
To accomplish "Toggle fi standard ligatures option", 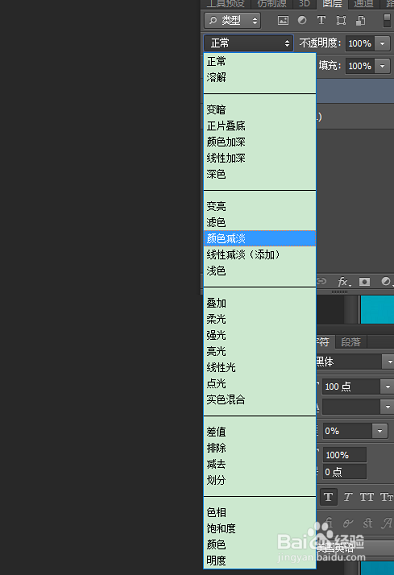I will point(329,523).
